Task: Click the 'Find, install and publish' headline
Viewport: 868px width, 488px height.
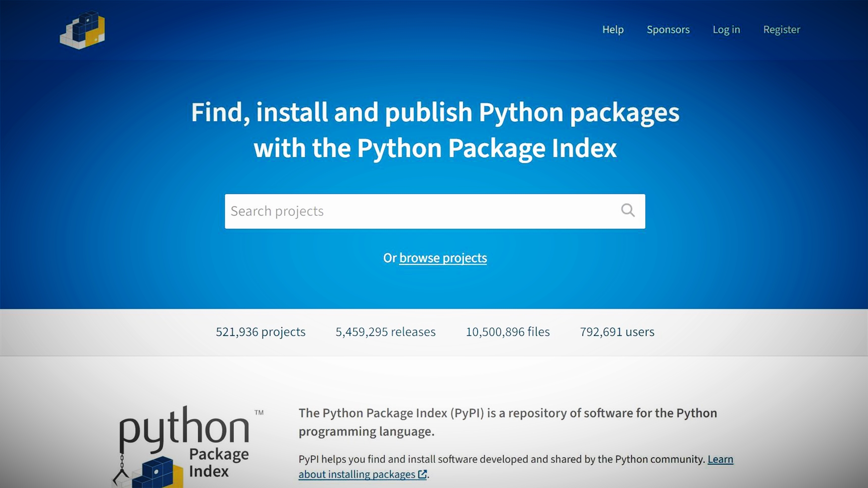Action: (435, 130)
